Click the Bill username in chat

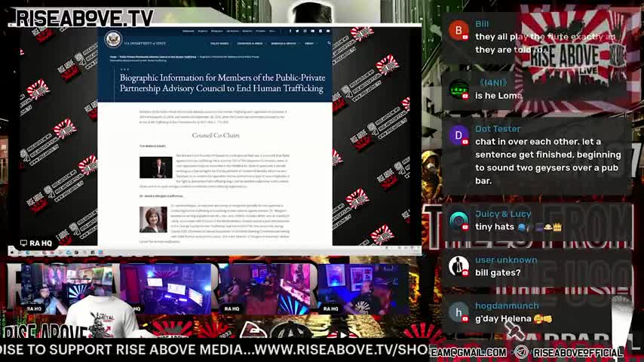point(482,24)
